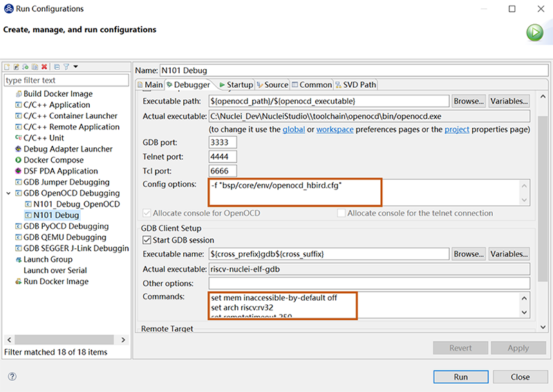This screenshot has width=553, height=392.
Task: Click the Export launch configuration icon
Action: (26, 67)
